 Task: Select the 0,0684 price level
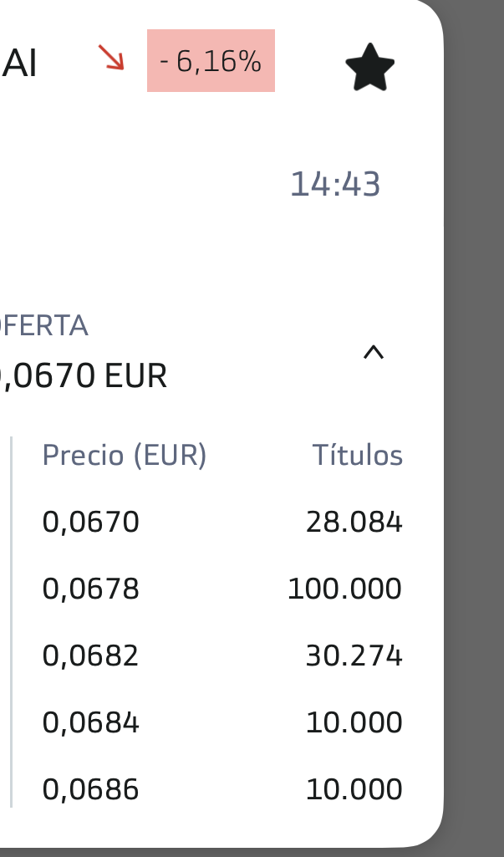(90, 723)
